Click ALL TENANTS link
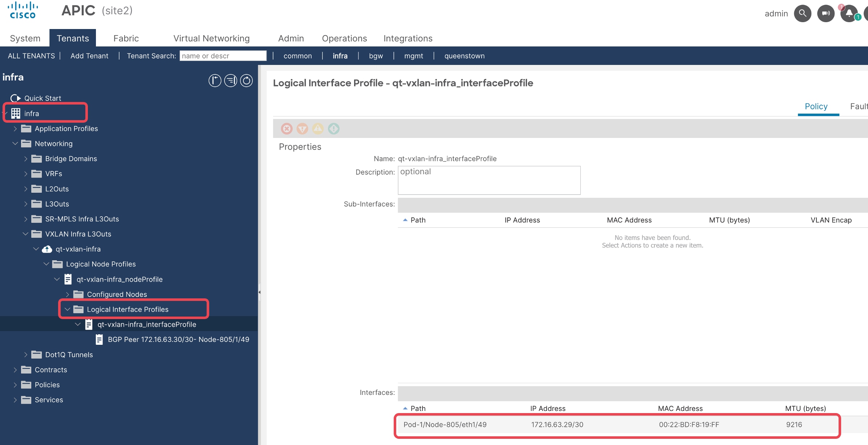The width and height of the screenshot is (868, 445). 31,56
